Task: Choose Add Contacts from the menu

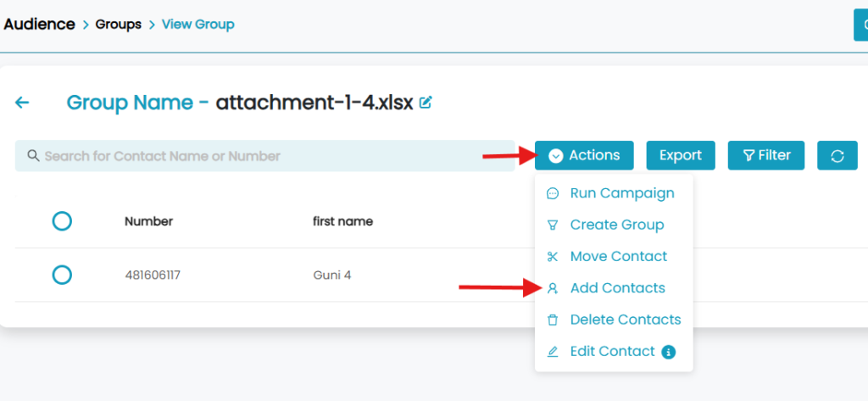Action: click(617, 288)
